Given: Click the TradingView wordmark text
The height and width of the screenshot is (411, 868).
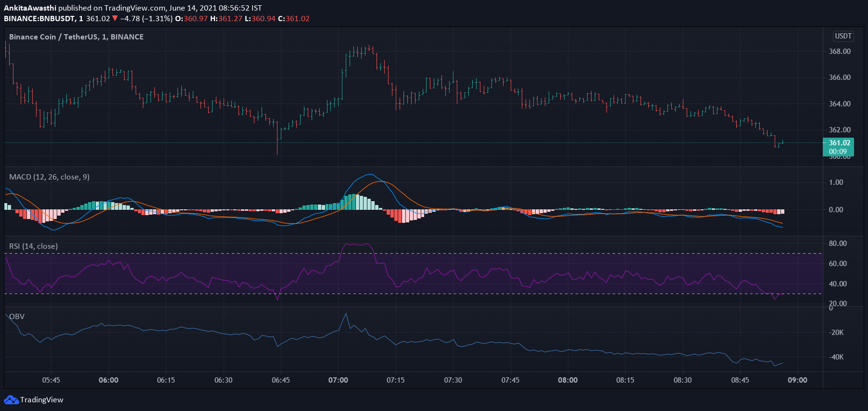Looking at the screenshot, I should 42,400.
